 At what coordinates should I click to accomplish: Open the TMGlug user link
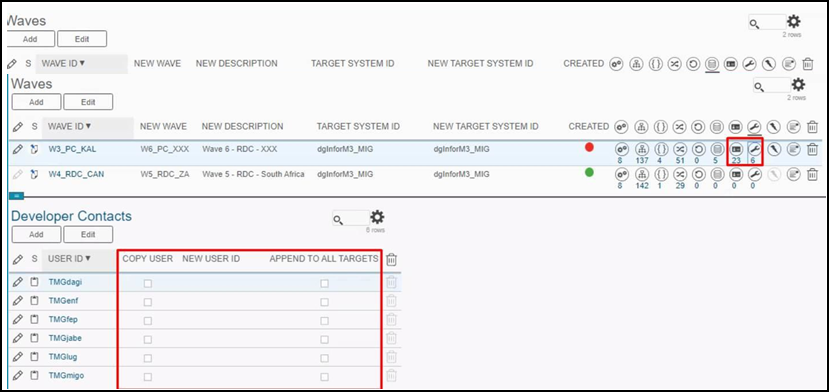click(62, 357)
